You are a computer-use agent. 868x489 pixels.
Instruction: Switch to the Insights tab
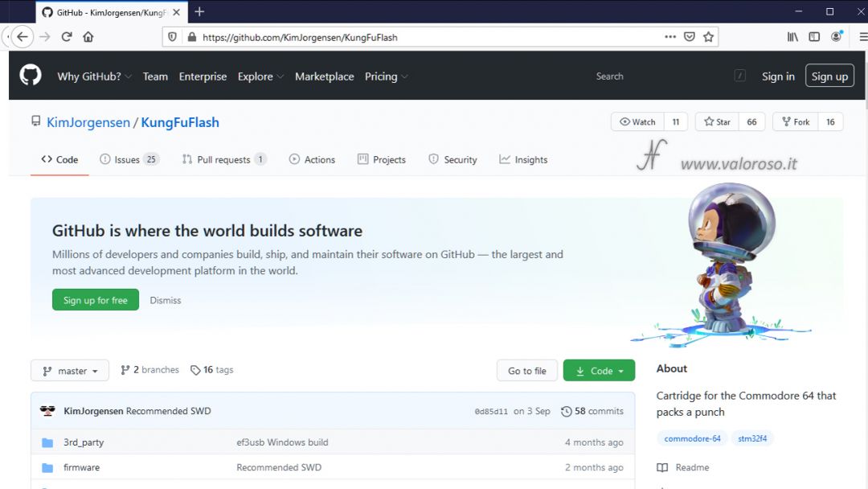point(523,159)
